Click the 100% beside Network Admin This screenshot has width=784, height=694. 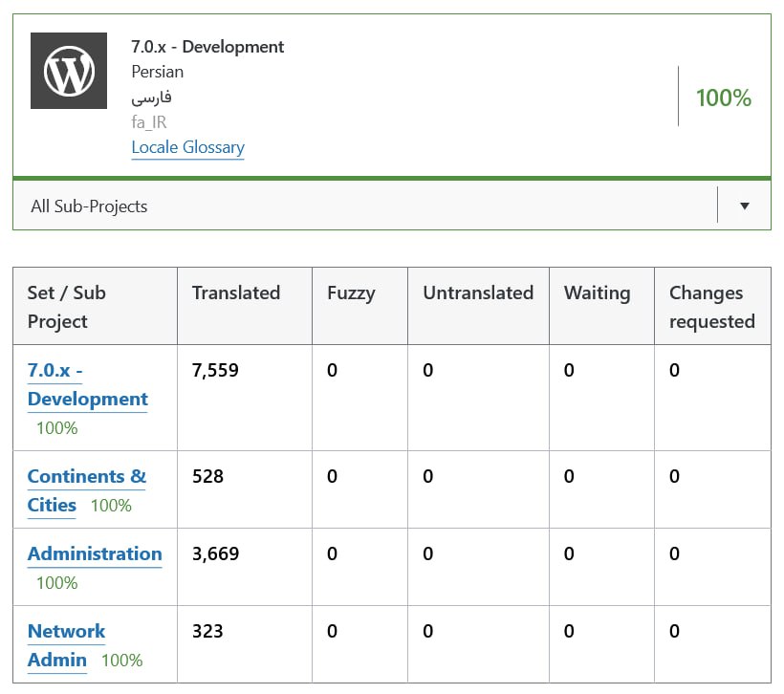pyautogui.click(x=122, y=660)
